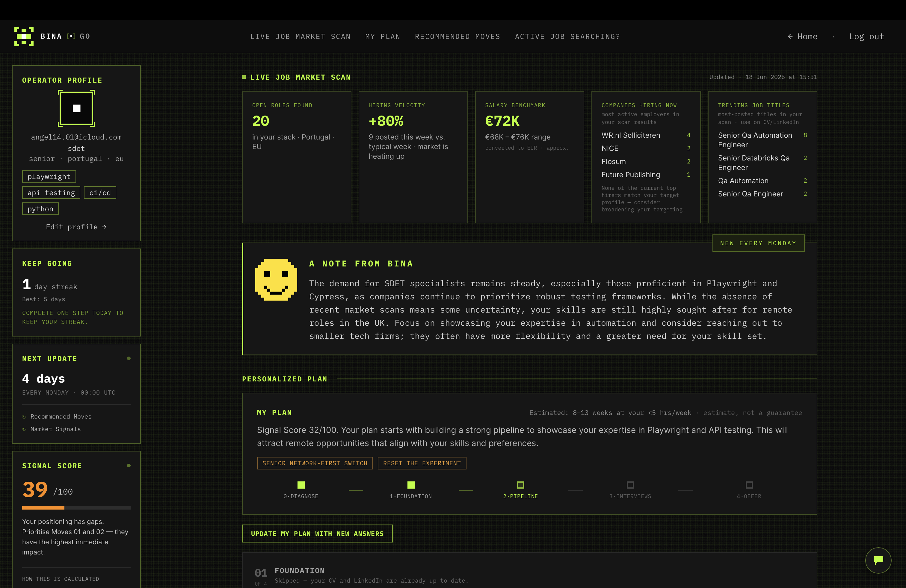Click the ci/cd skill tag
This screenshot has width=906, height=588.
tap(100, 193)
